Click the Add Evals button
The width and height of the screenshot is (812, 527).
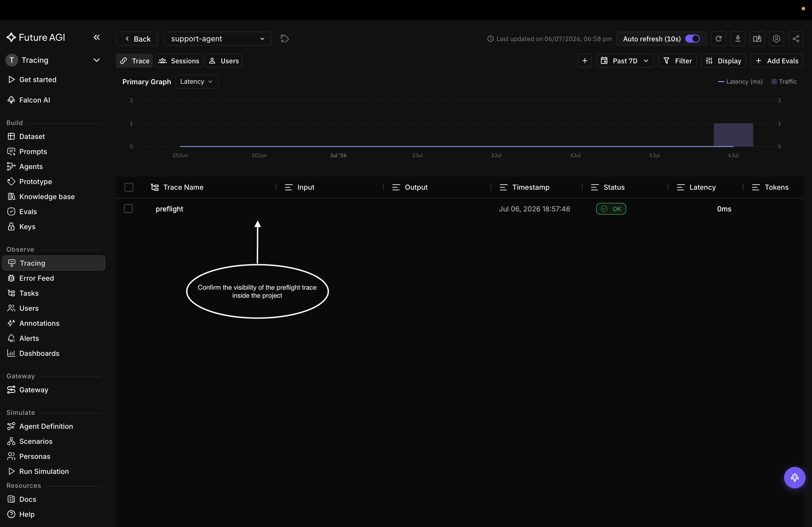777,61
